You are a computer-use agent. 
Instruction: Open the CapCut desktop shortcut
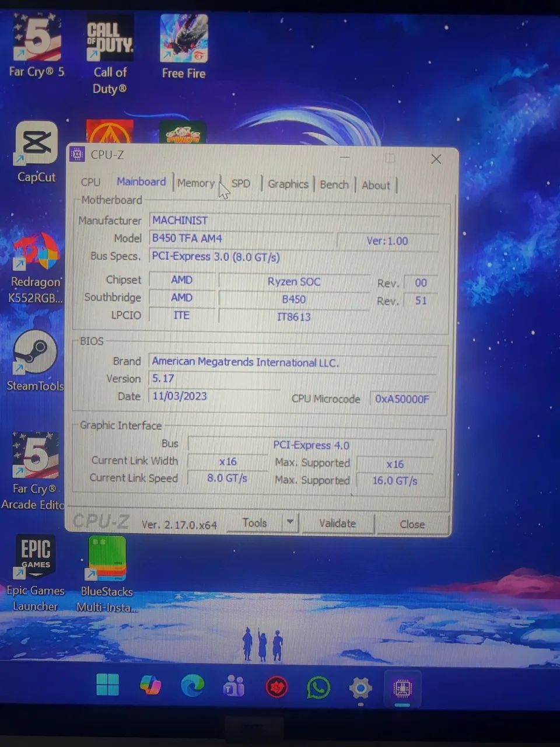(36, 144)
